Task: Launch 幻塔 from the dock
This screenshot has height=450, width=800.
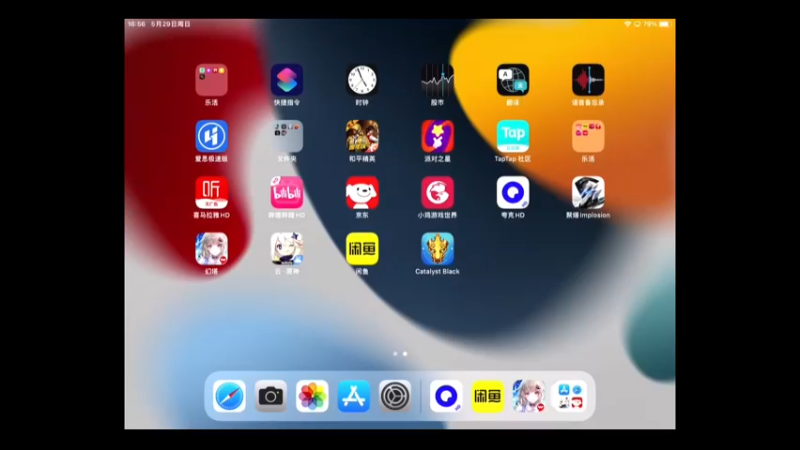Action: 529,396
